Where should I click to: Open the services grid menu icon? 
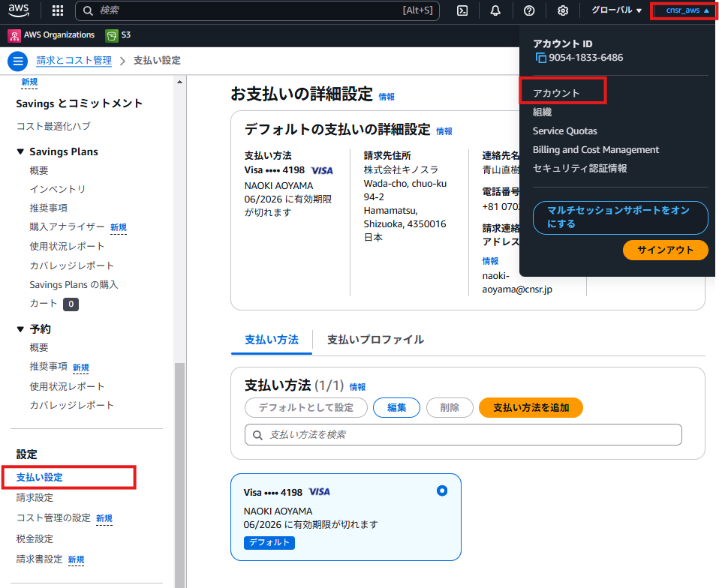point(58,10)
